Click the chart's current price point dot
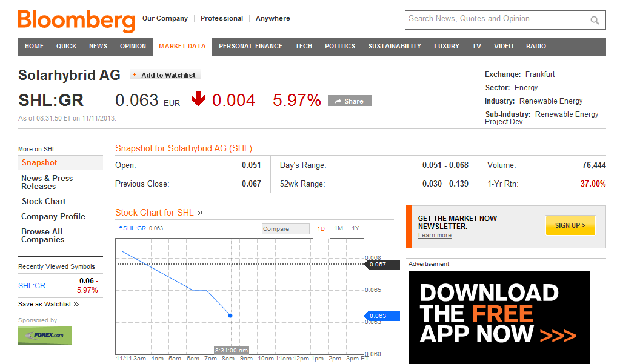The height and width of the screenshot is (364, 637). tap(230, 316)
